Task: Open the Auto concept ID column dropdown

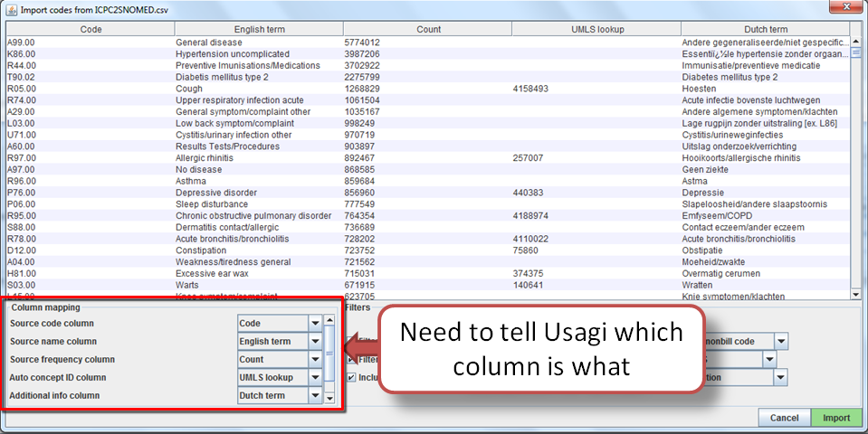Action: pyautogui.click(x=315, y=377)
